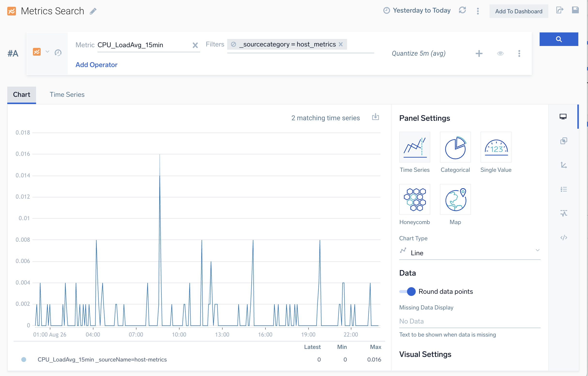Click Add Operator under the metric query
The image size is (588, 376).
[x=96, y=65]
